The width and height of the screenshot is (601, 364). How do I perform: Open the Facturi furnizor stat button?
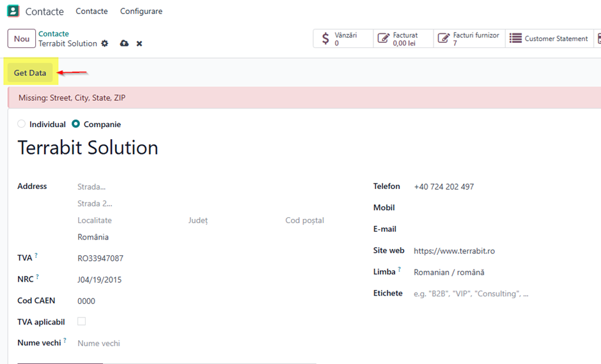[469, 39]
